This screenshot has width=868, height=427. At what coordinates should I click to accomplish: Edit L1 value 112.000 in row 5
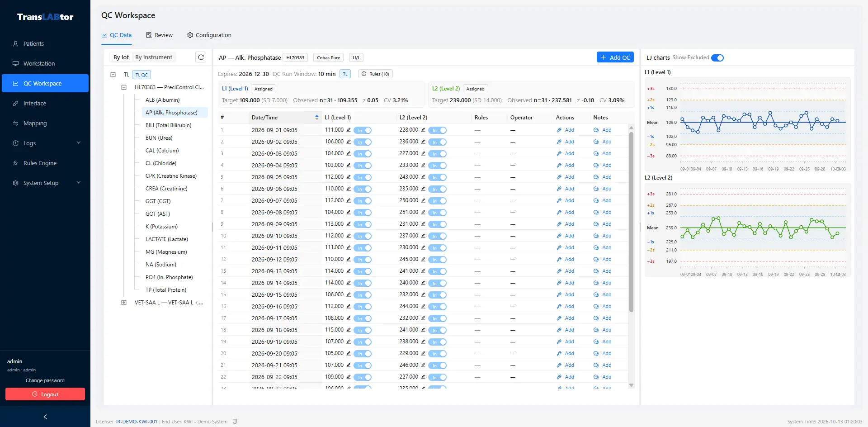click(349, 177)
